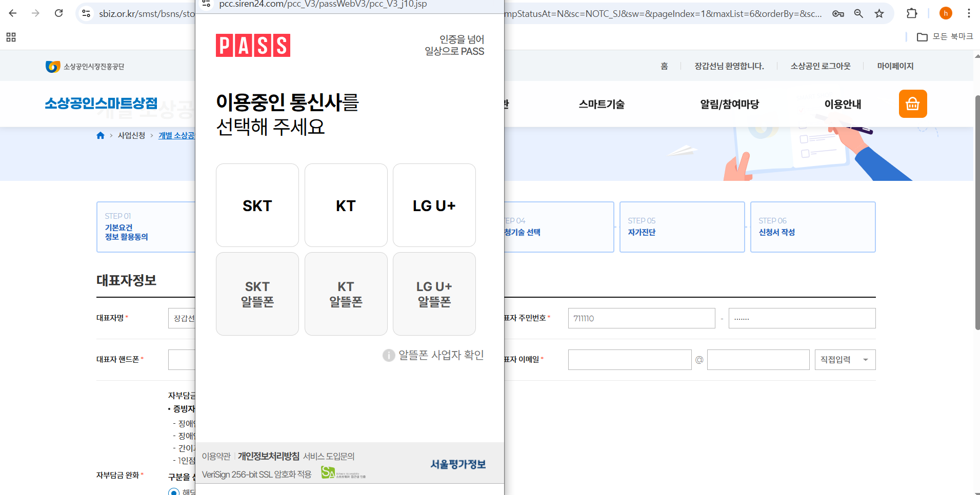Open 알뜰폰 사업자 확인 link
Screen dimensions: 980x495
point(441,355)
